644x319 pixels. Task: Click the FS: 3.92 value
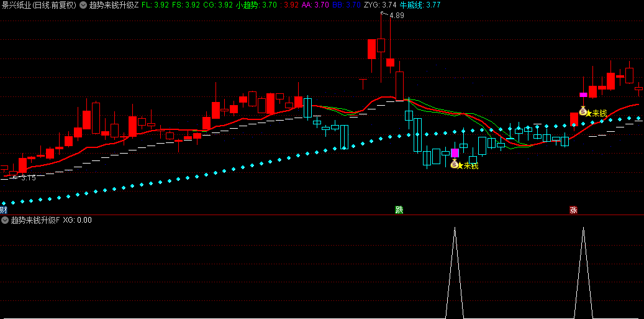[x=186, y=6]
